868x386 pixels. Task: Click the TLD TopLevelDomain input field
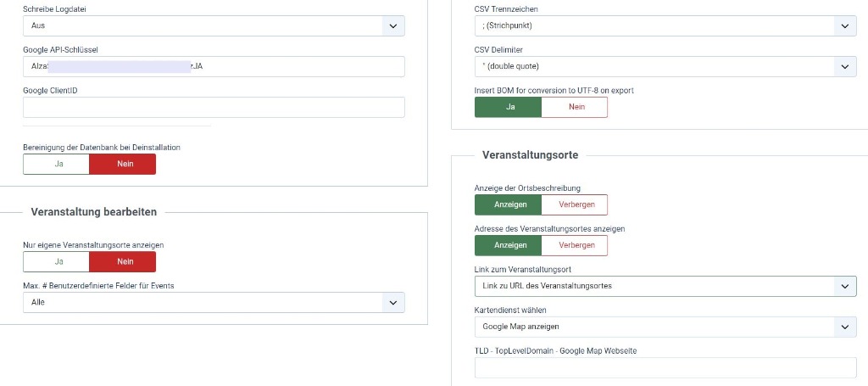tap(665, 367)
